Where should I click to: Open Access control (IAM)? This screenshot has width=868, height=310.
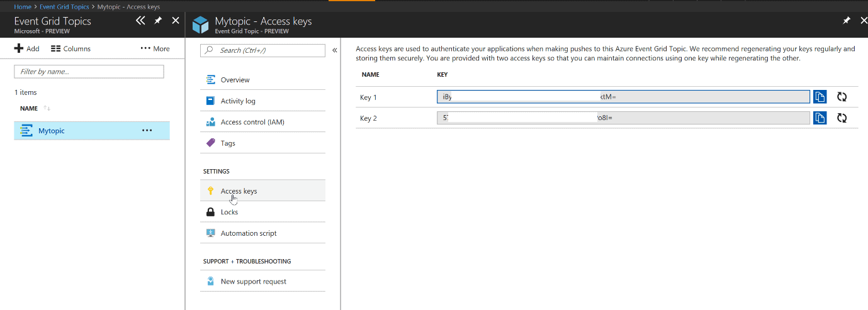click(262, 122)
